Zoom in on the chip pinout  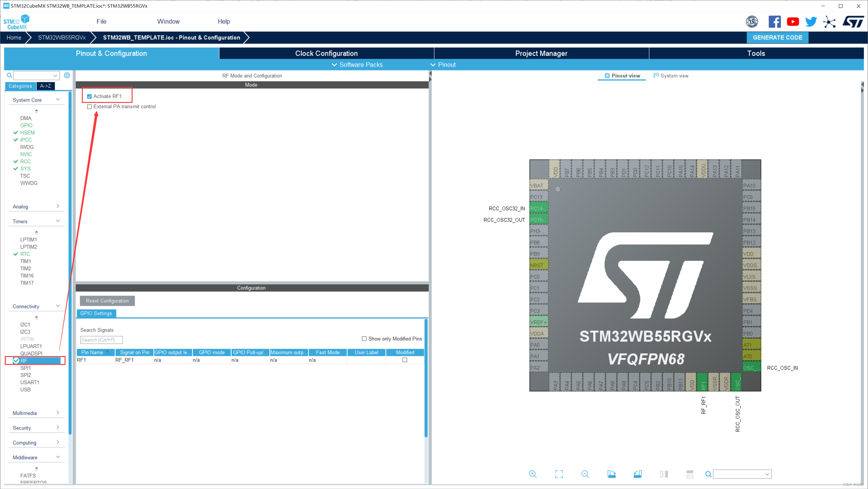click(533, 474)
